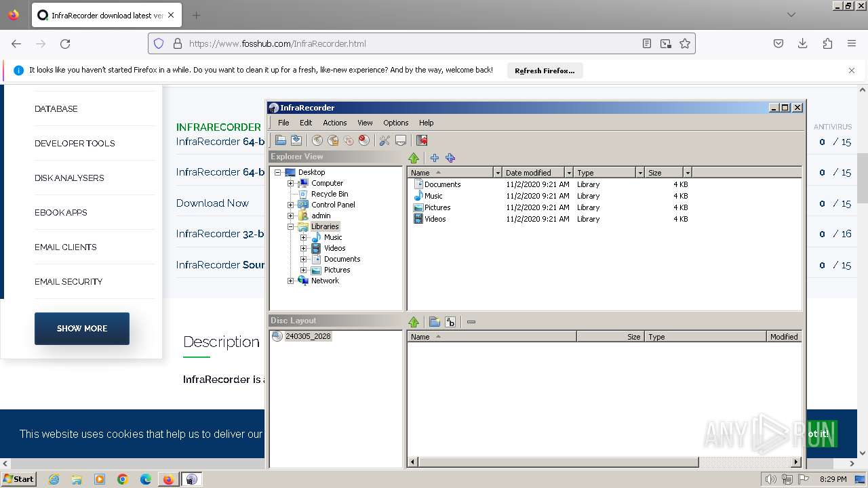Image resolution: width=868 pixels, height=488 pixels.
Task: Click the Burn compilation disc icon
Action: (317, 140)
